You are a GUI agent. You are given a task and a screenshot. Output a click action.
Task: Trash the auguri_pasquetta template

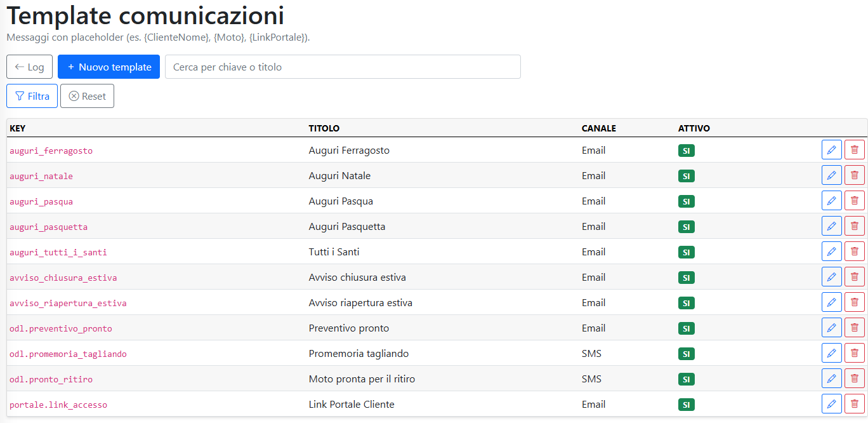click(x=854, y=226)
